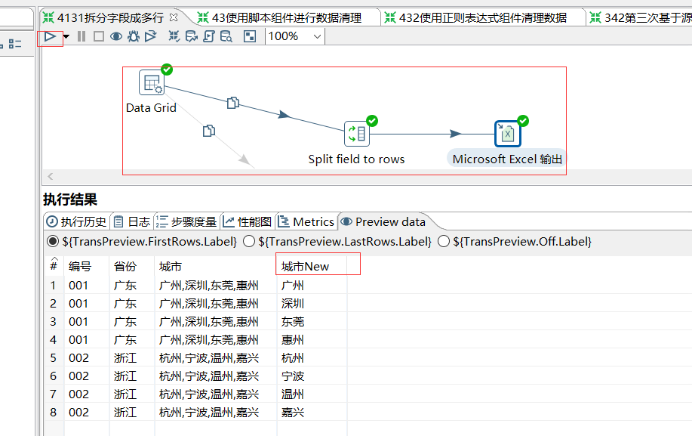Viewport: 693px width, 436px height.
Task: Click 编号 cell in row 7
Action: [x=87, y=394]
